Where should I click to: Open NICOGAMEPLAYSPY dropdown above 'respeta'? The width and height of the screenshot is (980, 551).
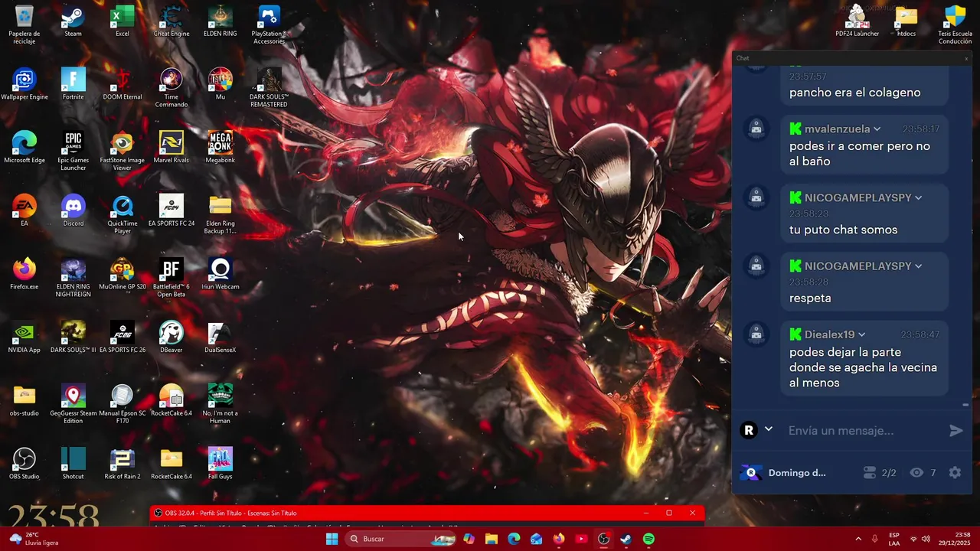pos(919,266)
